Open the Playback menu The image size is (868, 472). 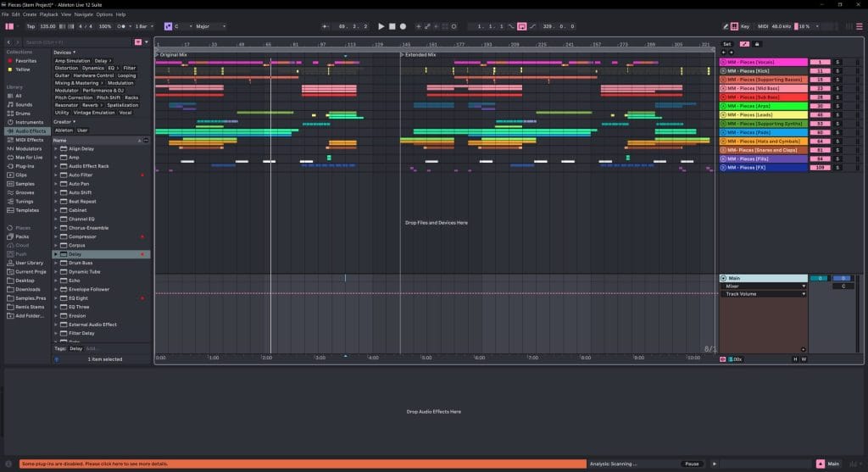tap(49, 14)
